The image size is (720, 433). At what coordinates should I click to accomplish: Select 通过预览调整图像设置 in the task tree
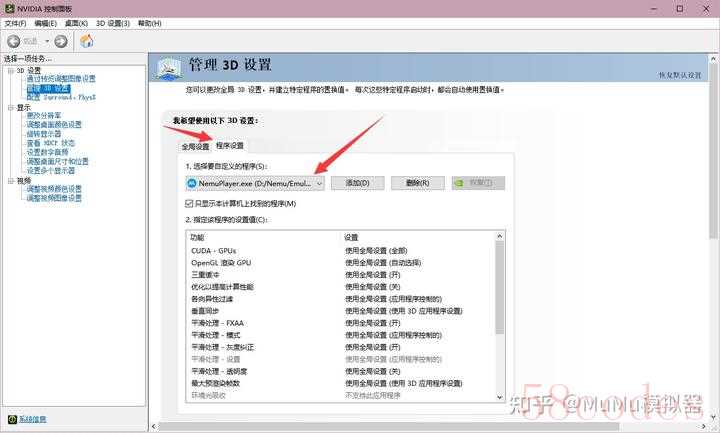pyautogui.click(x=61, y=79)
